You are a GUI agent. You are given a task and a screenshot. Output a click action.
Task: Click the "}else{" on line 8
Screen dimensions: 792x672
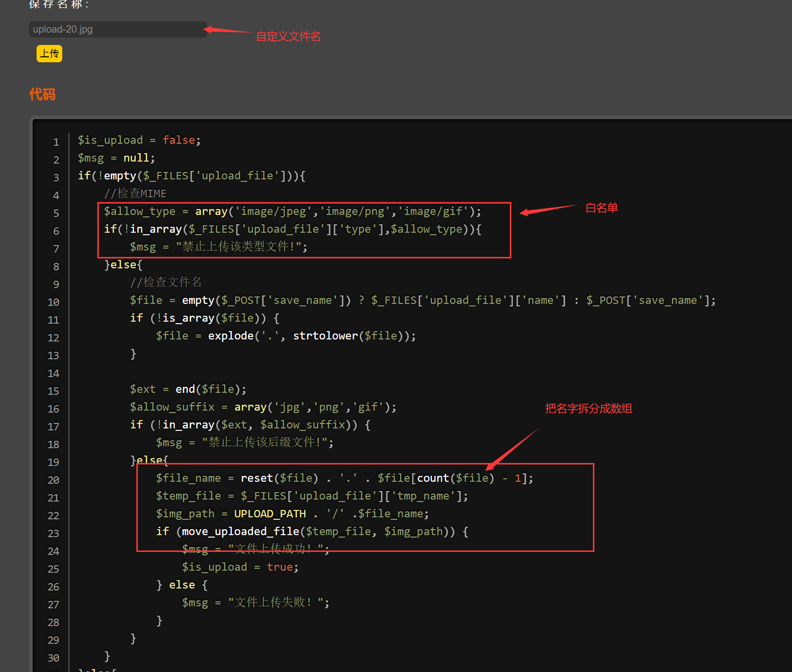(123, 265)
